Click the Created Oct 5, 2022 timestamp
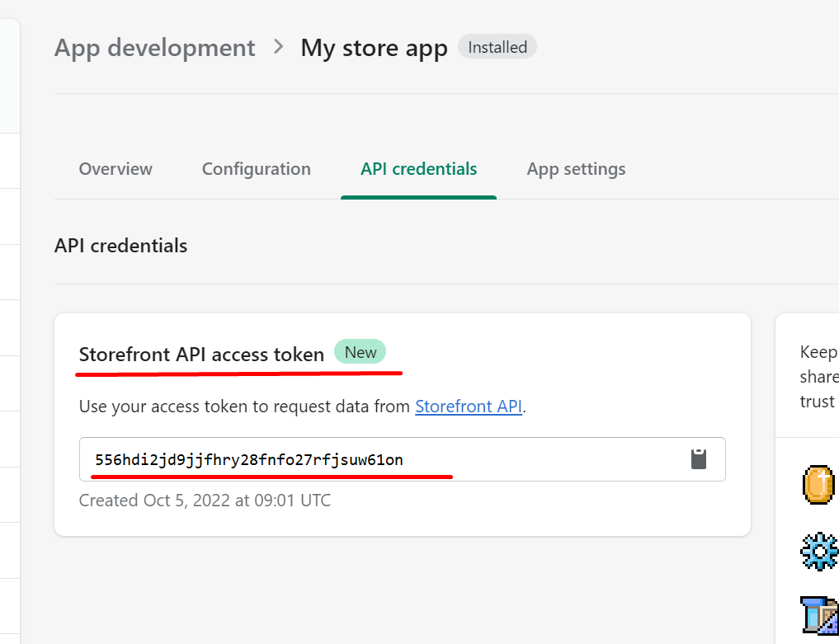The width and height of the screenshot is (839, 644). click(x=205, y=501)
